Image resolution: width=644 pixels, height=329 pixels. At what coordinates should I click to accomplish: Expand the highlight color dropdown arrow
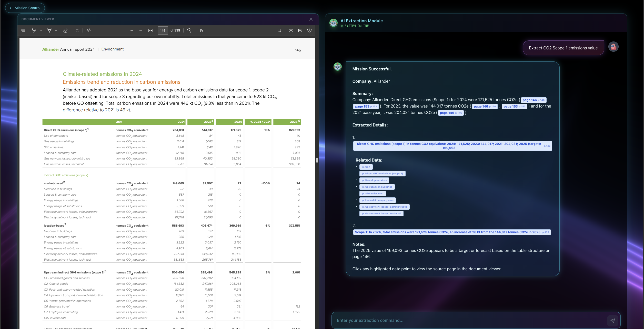coord(41,30)
